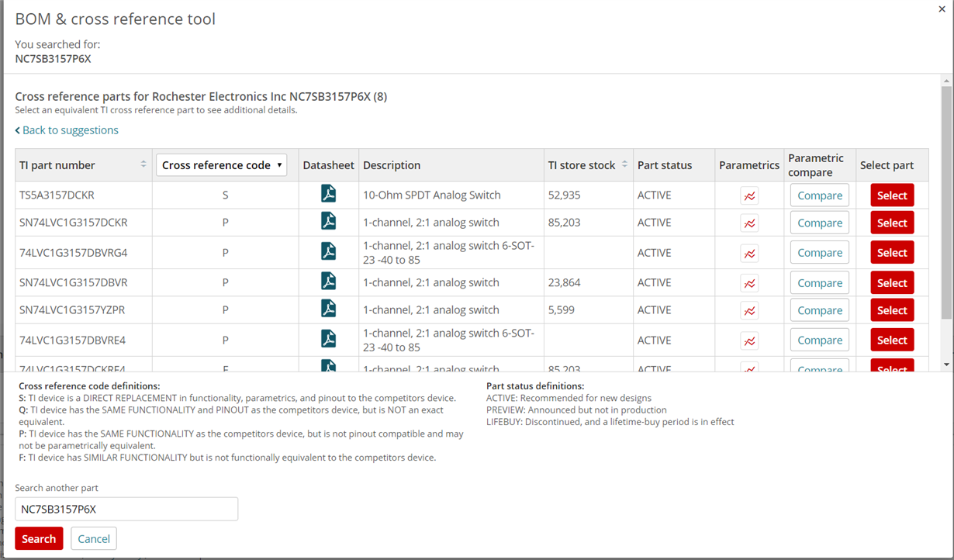
Task: Click the red Search button
Action: pyautogui.click(x=39, y=539)
